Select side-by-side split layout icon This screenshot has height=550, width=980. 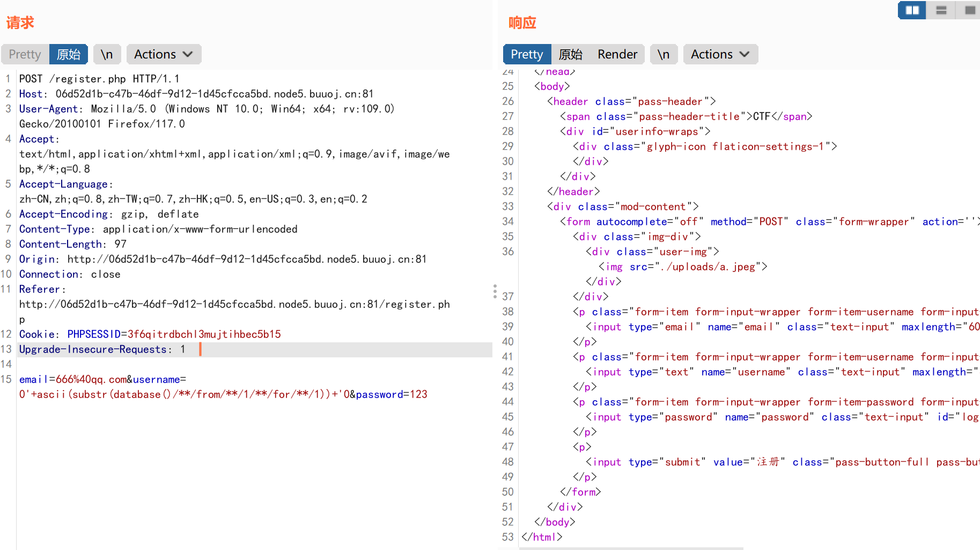tap(912, 10)
